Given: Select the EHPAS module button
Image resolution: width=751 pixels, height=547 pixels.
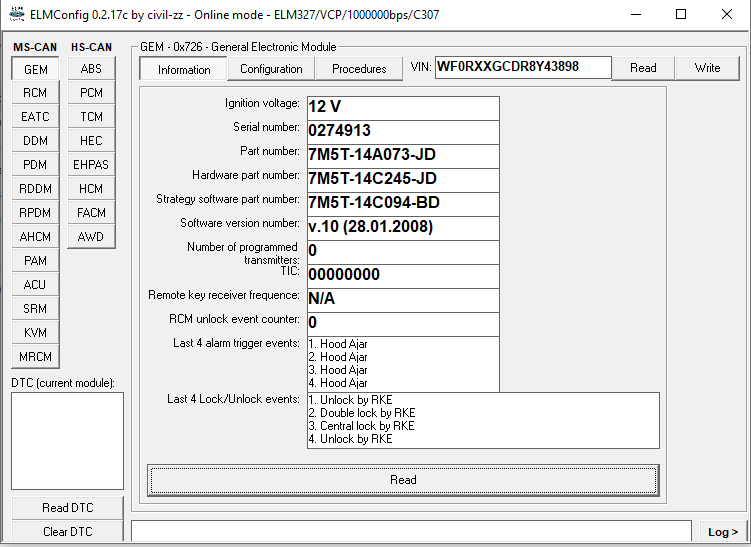Looking at the screenshot, I should (91, 165).
